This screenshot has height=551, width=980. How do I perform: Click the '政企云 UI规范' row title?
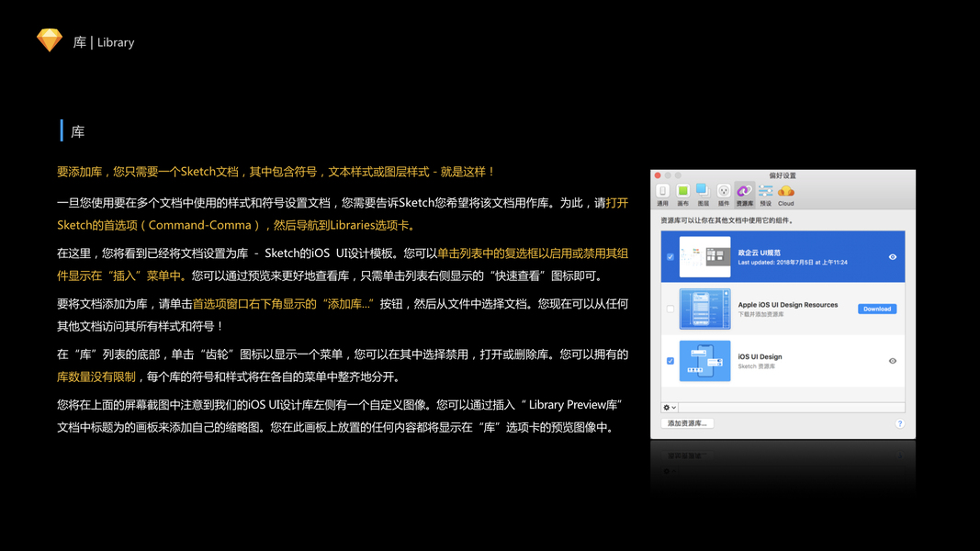tap(759, 253)
